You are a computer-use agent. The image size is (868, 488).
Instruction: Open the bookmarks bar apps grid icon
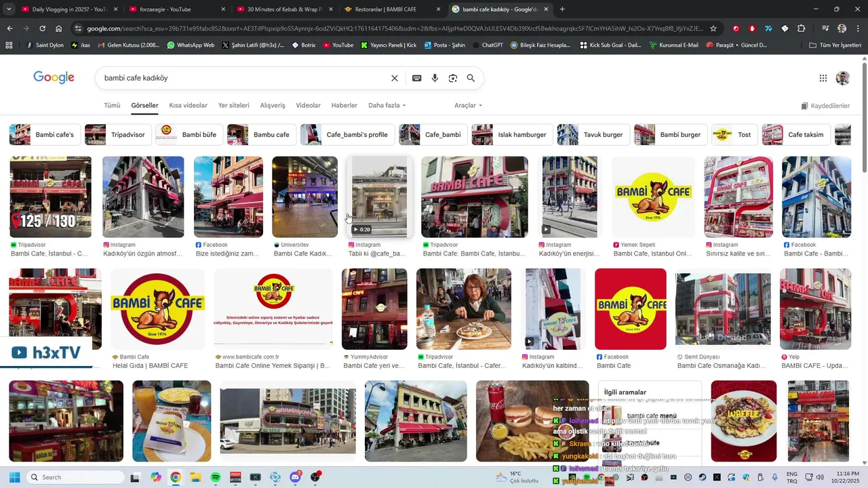9,45
